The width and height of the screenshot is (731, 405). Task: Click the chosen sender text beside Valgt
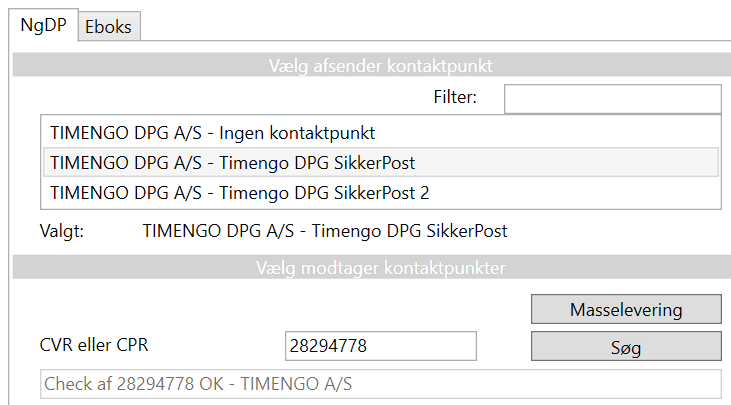coord(325,231)
